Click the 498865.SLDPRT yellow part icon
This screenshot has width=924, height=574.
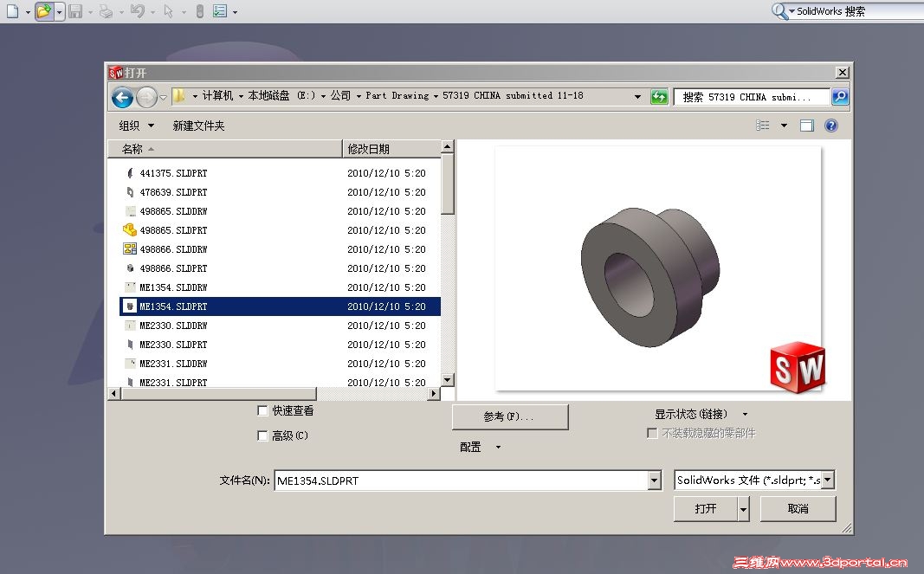pos(130,229)
